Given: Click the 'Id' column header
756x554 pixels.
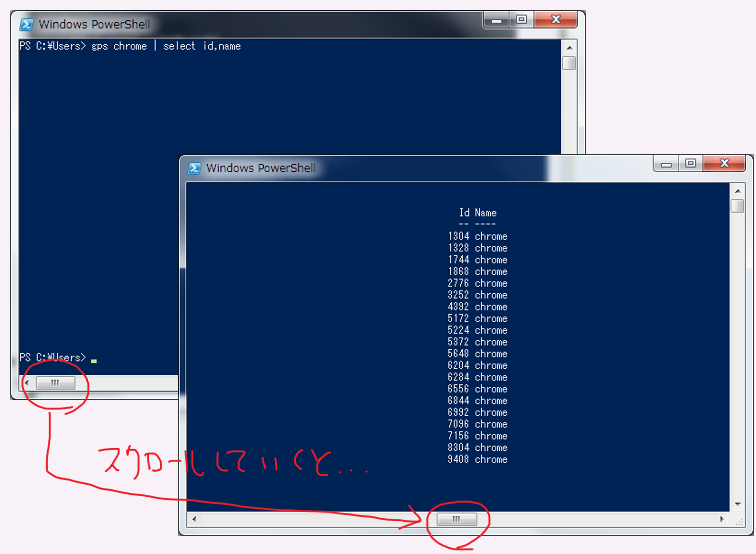Looking at the screenshot, I should coord(464,213).
